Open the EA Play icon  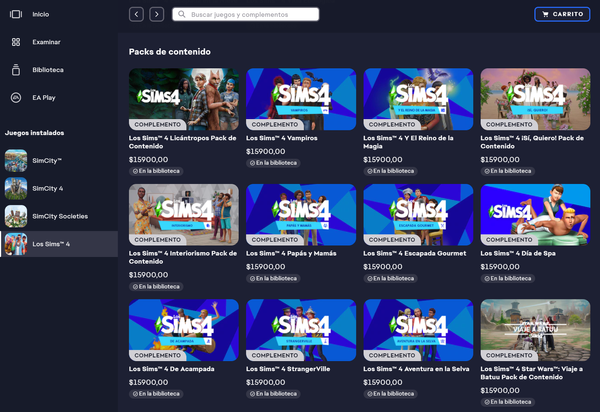point(16,98)
